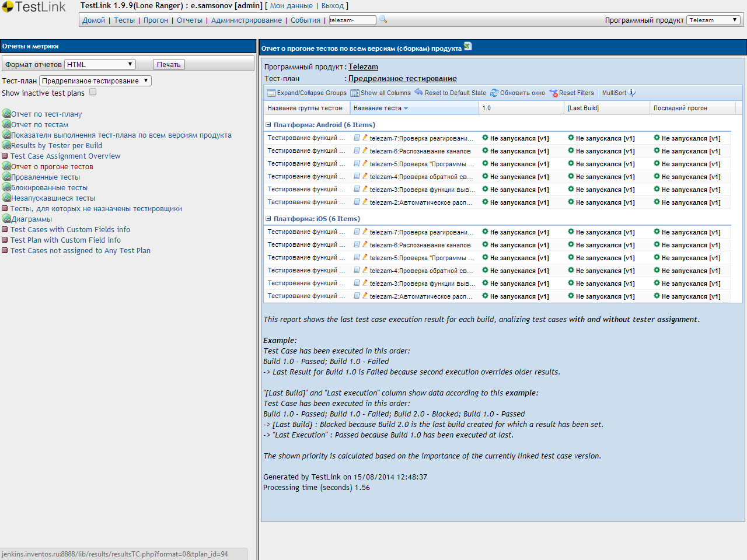Open the Telezam product link in report
Image resolution: width=747 pixels, height=560 pixels.
tap(363, 66)
